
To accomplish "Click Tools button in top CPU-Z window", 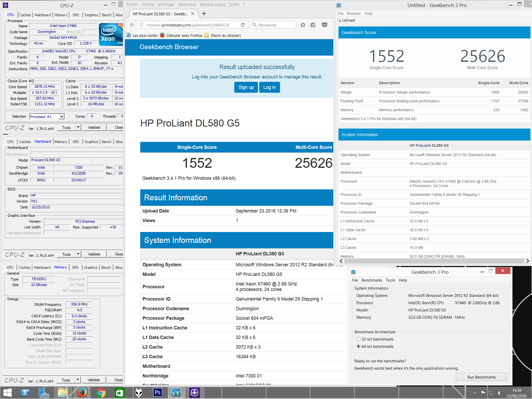I will (66, 127).
